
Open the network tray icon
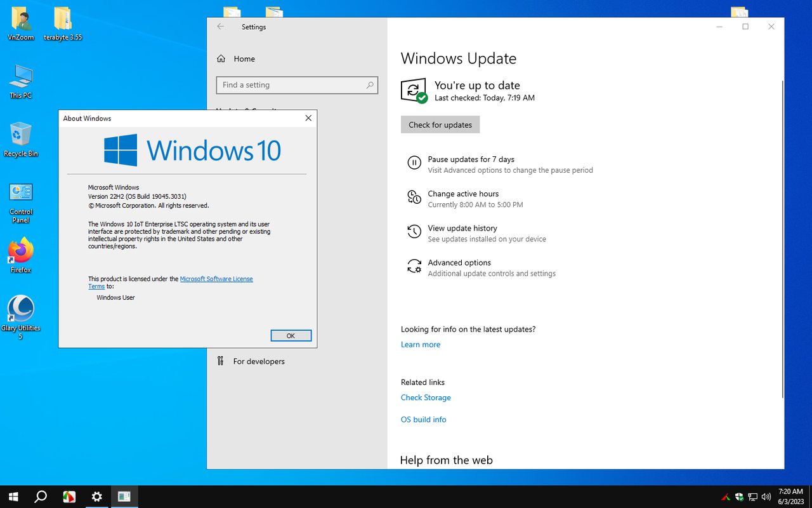coord(753,497)
